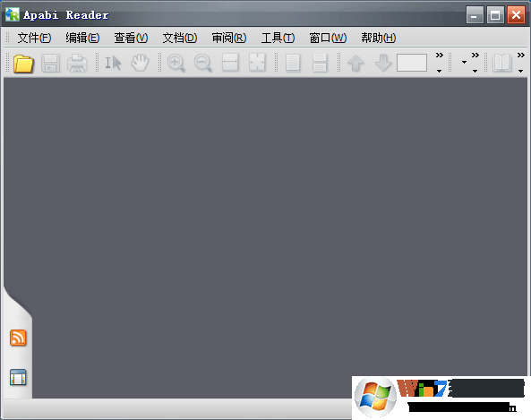
Task: Expand second toolbar overflow chevron
Action: coord(475,55)
